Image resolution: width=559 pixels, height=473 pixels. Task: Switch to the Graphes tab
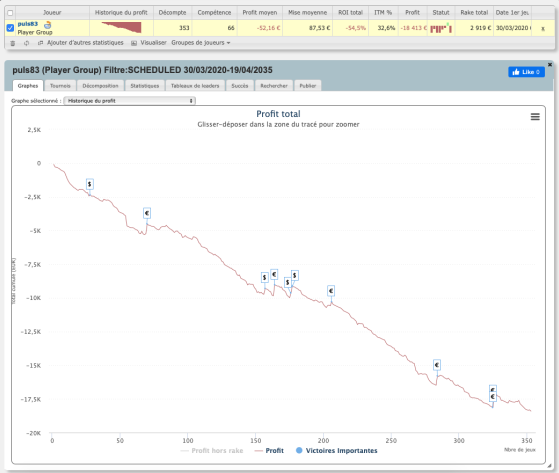click(28, 86)
